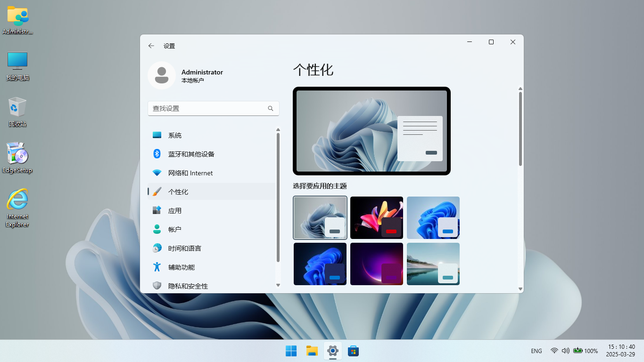
Task: Open the clock globe icon for 时间和语言
Action: (157, 248)
